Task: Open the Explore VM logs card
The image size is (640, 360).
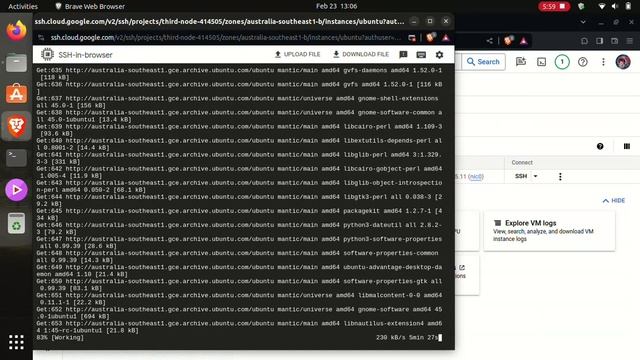Action: point(549,231)
